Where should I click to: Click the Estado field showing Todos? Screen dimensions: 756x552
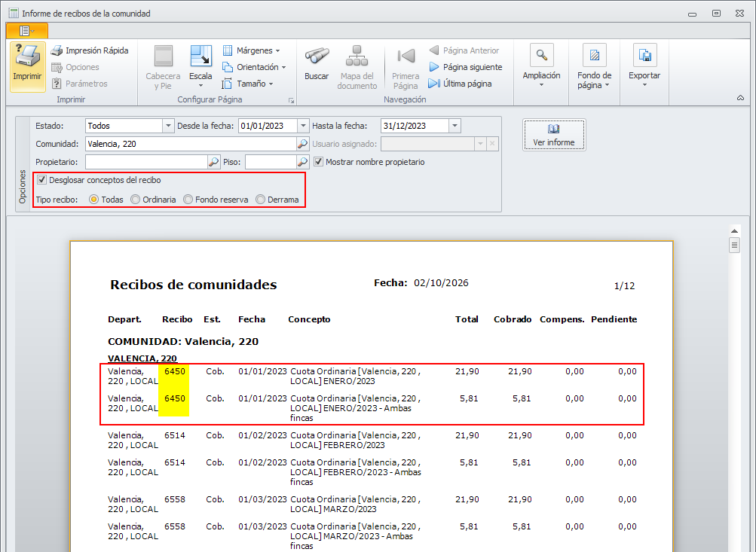[124, 126]
